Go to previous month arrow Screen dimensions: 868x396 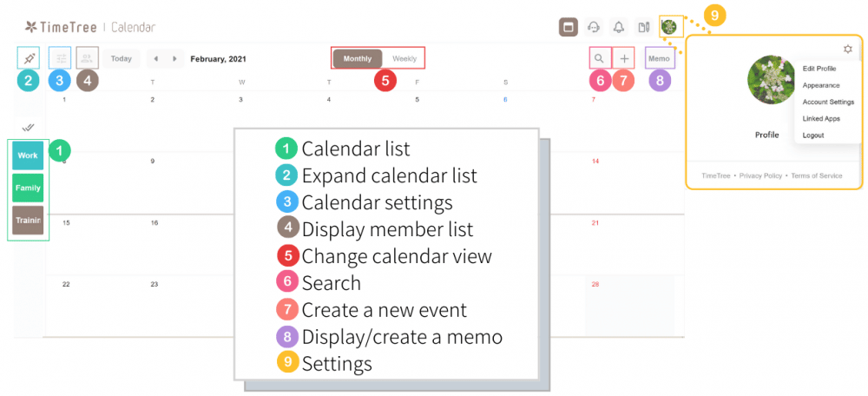[155, 59]
